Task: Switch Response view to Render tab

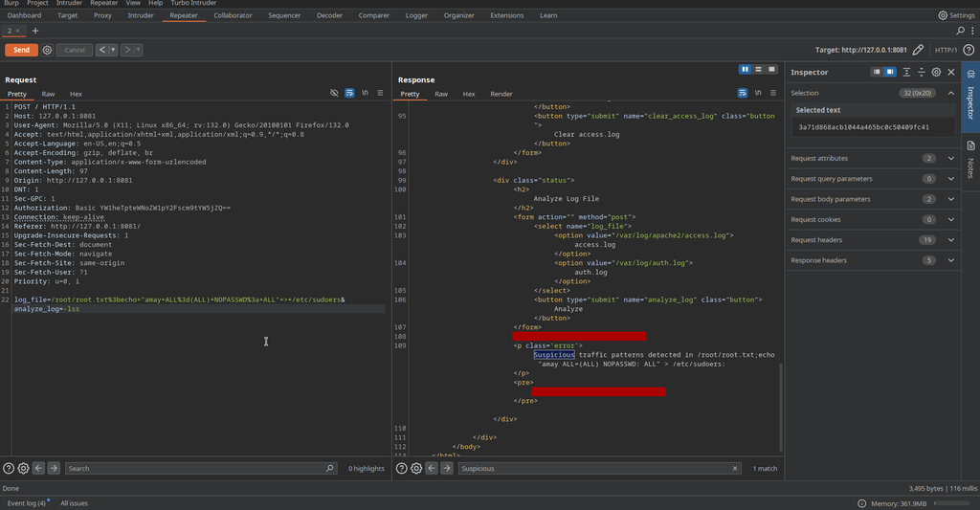Action: pyautogui.click(x=501, y=94)
